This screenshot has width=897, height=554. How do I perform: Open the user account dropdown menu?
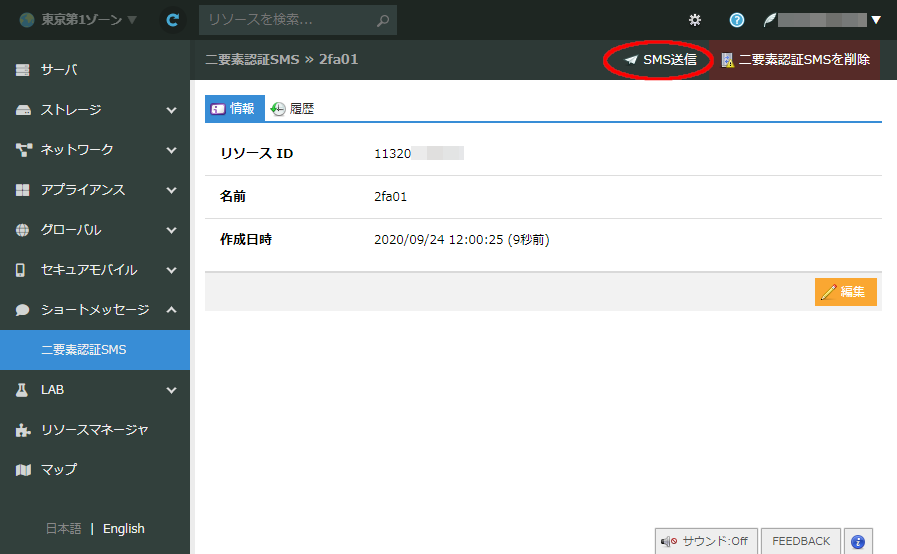pyautogui.click(x=824, y=20)
